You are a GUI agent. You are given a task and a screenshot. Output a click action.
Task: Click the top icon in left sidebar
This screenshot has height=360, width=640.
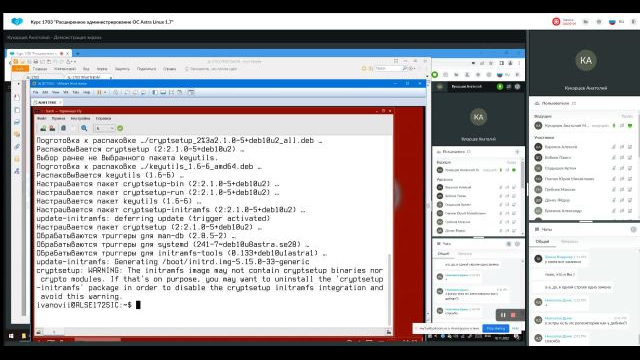[x=17, y=97]
